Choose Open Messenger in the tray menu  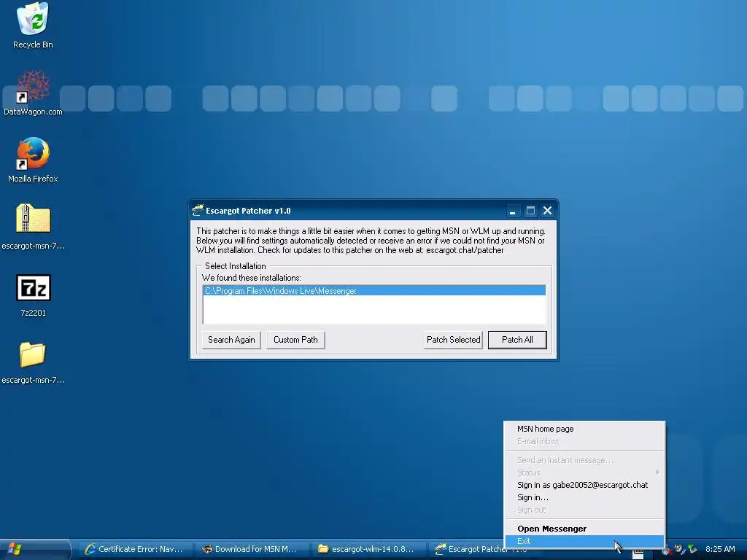coord(584,529)
